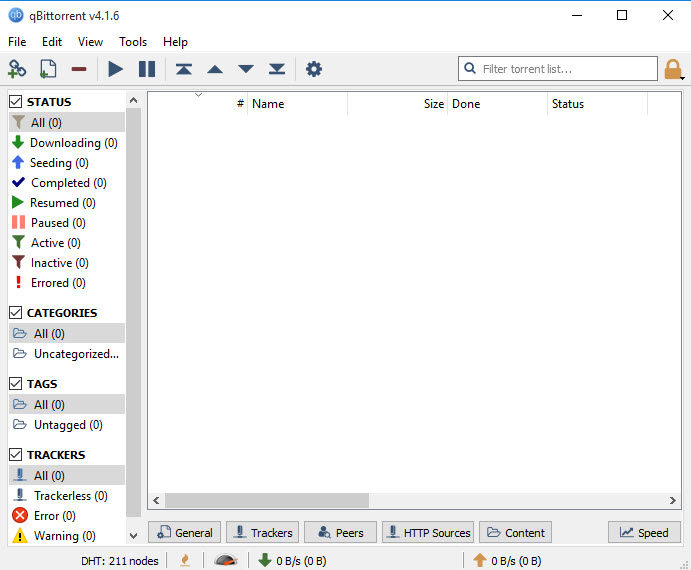Filter by Seeding (0) status
691x570 pixels.
pyautogui.click(x=67, y=163)
